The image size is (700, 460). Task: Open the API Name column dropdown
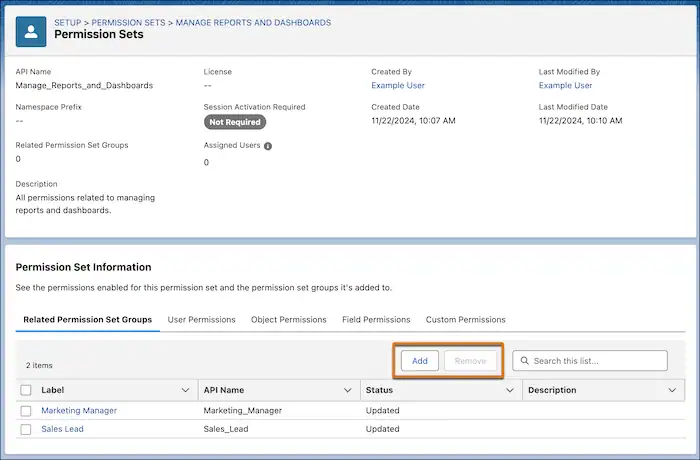347,390
